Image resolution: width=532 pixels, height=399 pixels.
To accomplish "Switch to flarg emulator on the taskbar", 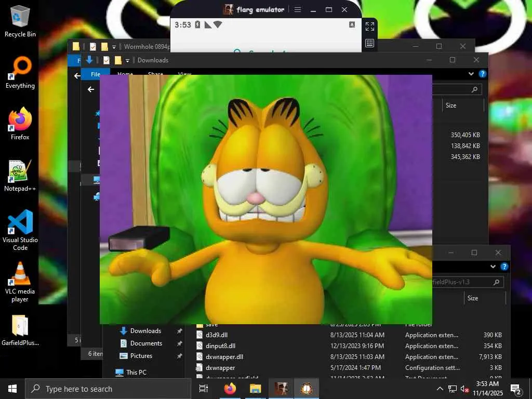I will coord(281,389).
